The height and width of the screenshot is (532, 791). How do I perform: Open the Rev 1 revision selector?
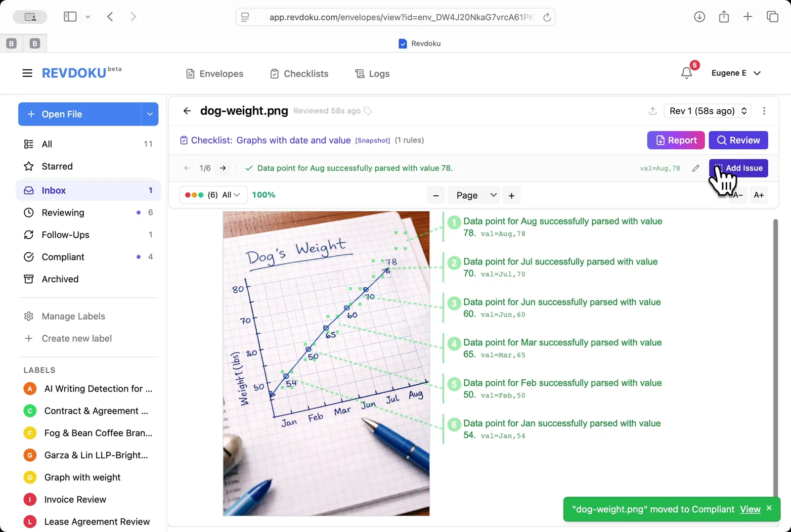point(707,111)
